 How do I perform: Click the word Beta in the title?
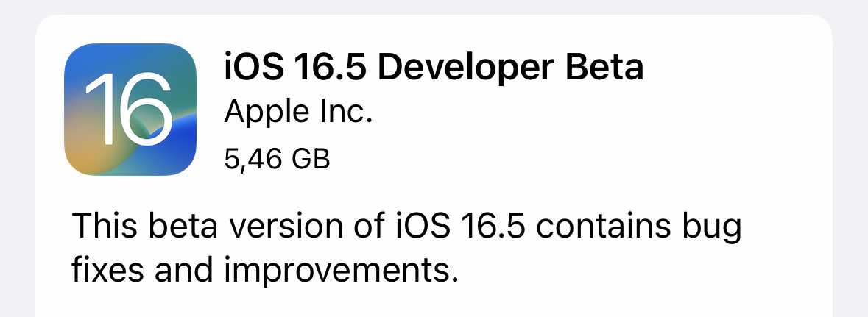604,67
